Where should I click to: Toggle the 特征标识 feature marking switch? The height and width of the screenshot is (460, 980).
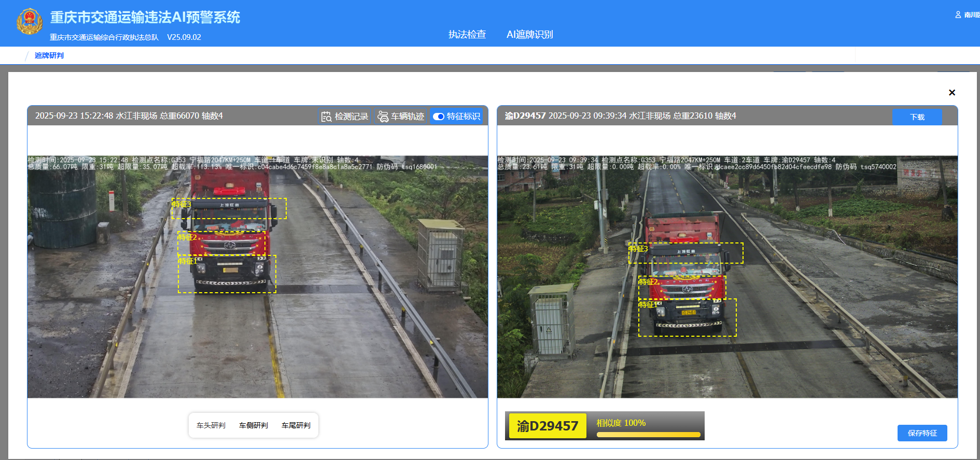point(439,117)
